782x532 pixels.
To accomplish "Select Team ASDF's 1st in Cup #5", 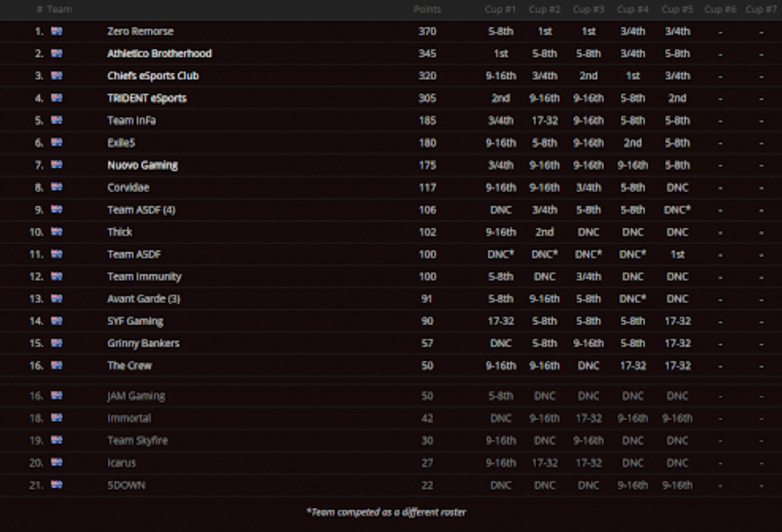I will coord(677,254).
